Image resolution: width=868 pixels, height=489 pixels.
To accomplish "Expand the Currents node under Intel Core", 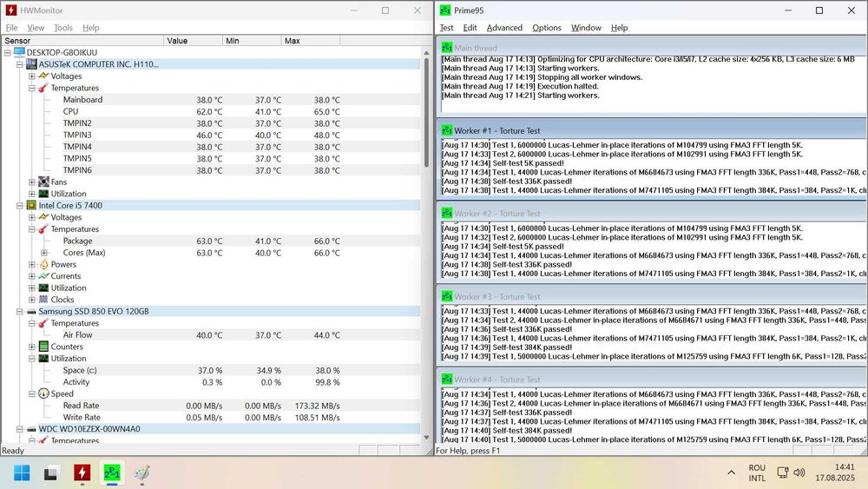I will tap(32, 276).
